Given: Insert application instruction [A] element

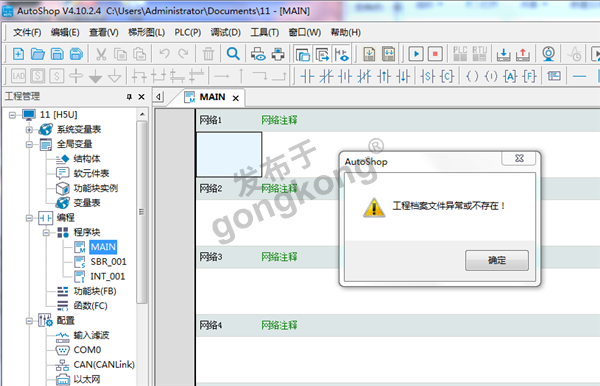Looking at the screenshot, I should [510, 77].
